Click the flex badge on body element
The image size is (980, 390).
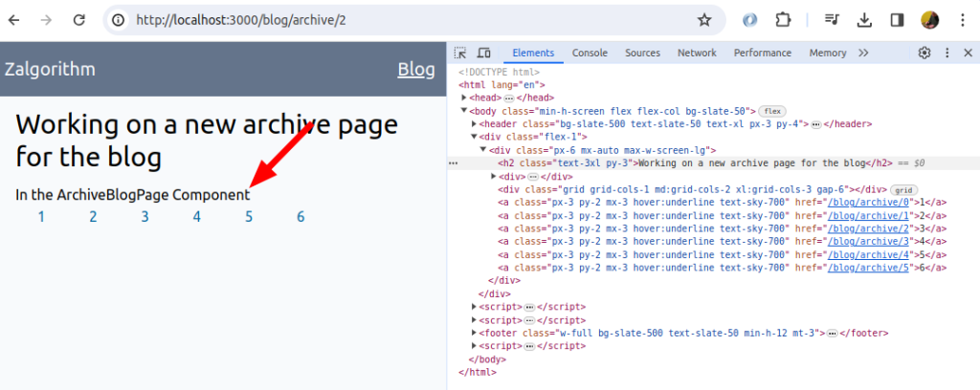(x=772, y=111)
